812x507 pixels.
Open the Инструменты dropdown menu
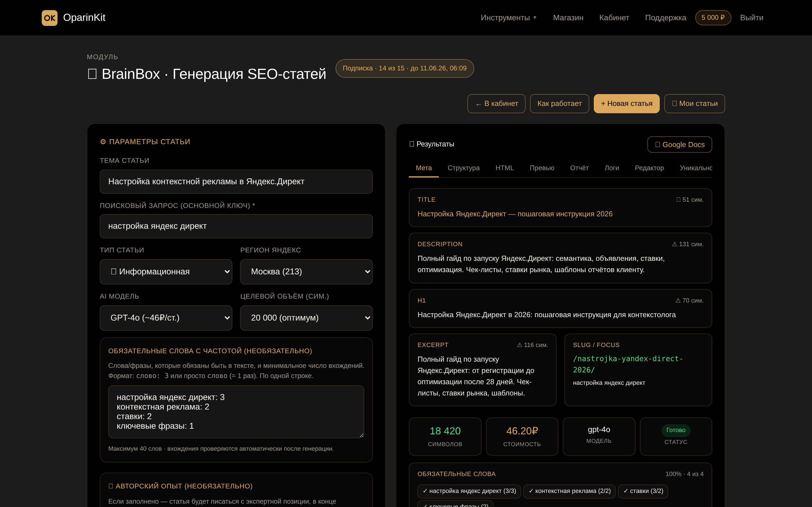pyautogui.click(x=508, y=18)
